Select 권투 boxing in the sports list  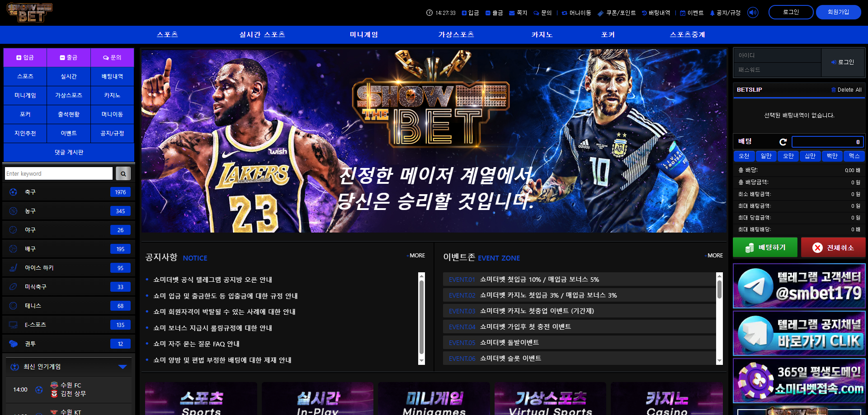click(x=69, y=344)
